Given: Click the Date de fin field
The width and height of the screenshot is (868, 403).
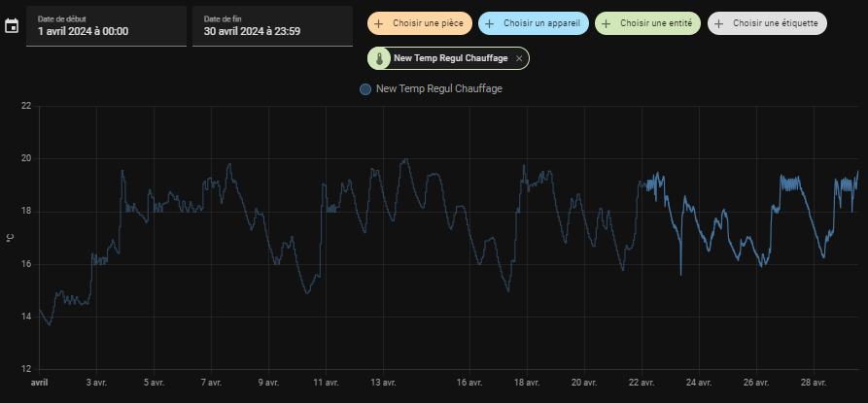Looking at the screenshot, I should point(272,26).
